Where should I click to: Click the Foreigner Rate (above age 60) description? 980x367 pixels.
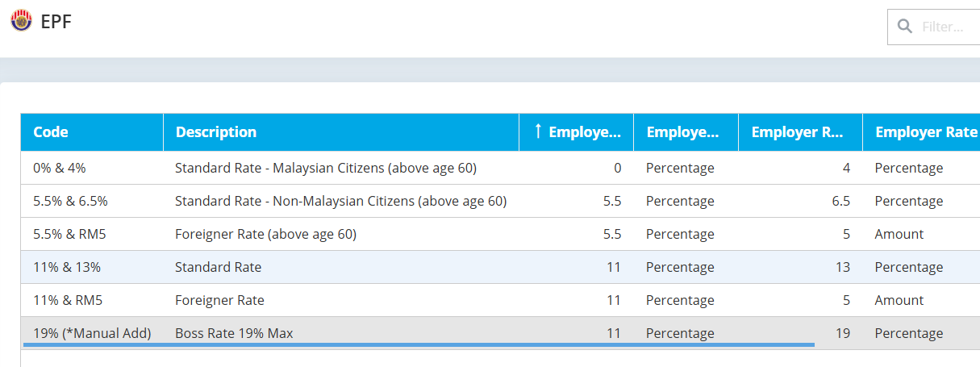[265, 235]
